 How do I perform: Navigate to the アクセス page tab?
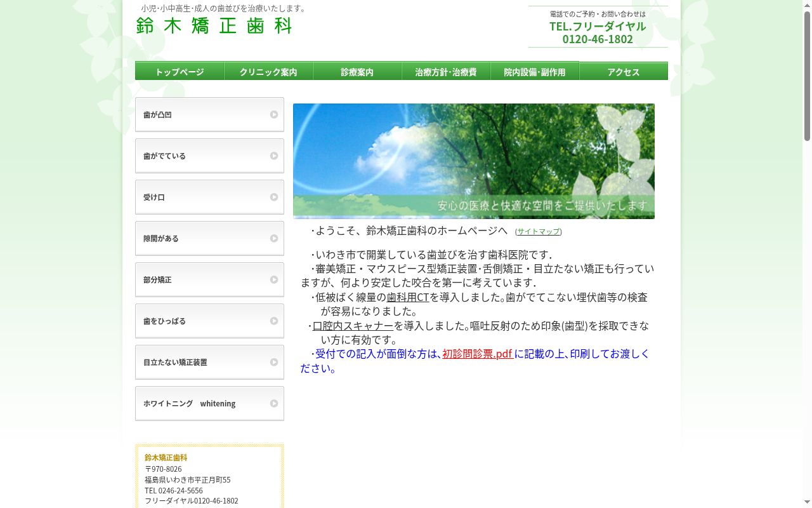(x=624, y=71)
